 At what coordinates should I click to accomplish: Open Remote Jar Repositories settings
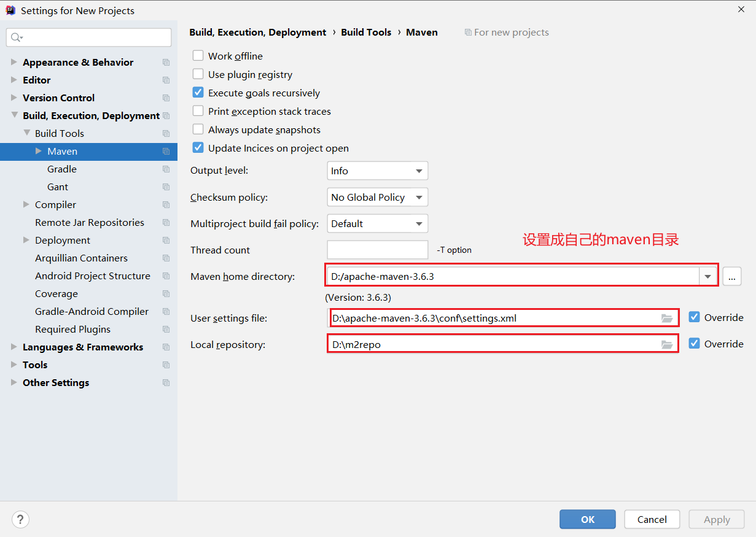click(90, 222)
